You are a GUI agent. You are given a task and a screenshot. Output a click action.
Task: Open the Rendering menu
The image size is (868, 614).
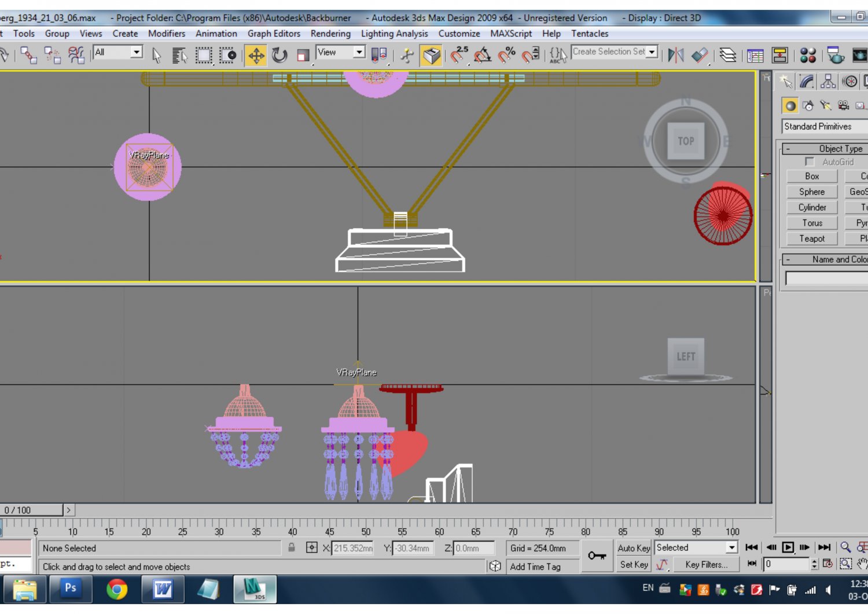pos(330,34)
